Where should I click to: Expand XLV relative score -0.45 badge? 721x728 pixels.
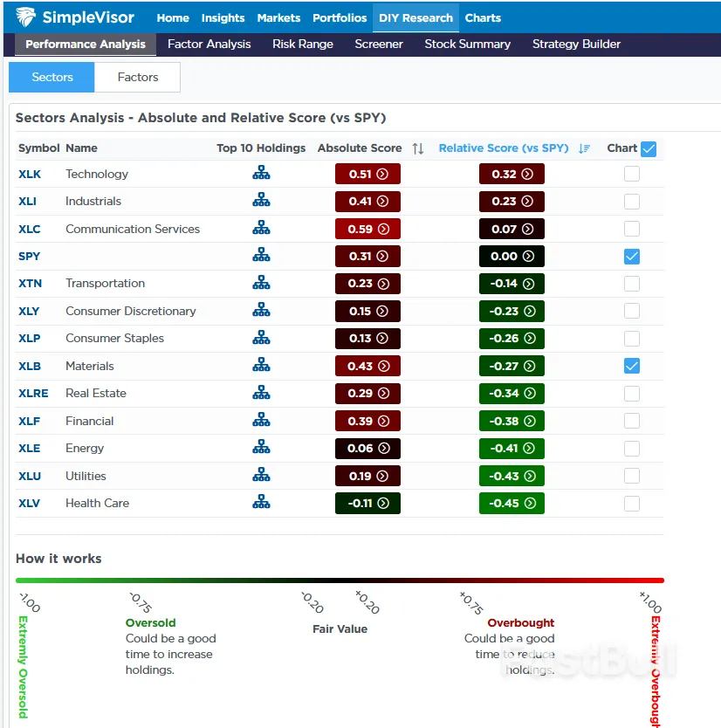point(512,503)
